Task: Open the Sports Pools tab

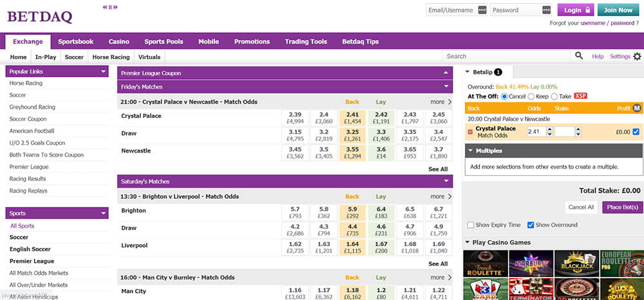Action: (164, 41)
